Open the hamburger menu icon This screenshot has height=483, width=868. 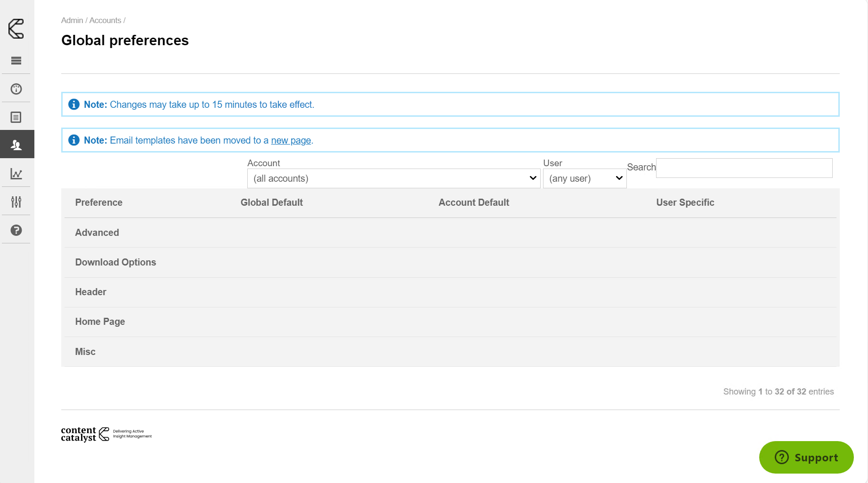[16, 61]
